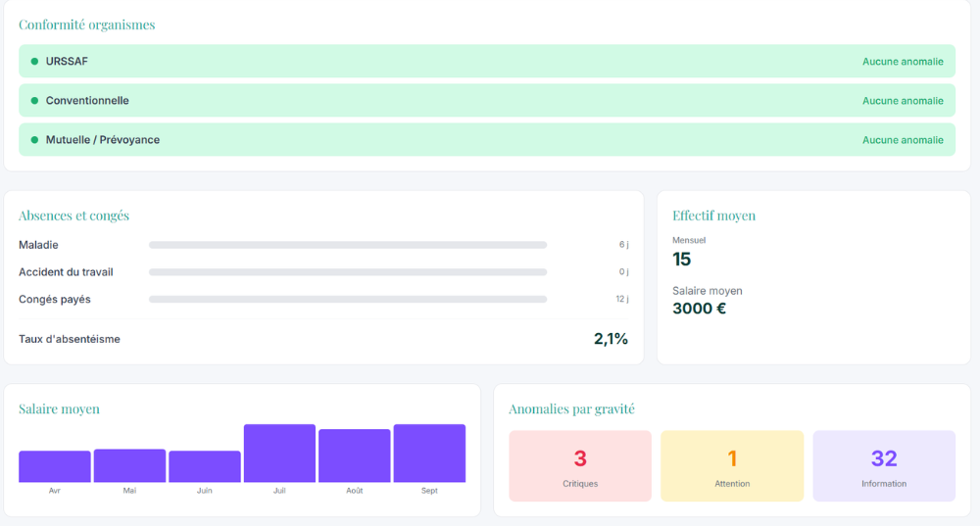The width and height of the screenshot is (980, 526).
Task: Click 'Aucune anomalie' on the Mutuelle / Prévoyance row
Action: [x=903, y=140]
